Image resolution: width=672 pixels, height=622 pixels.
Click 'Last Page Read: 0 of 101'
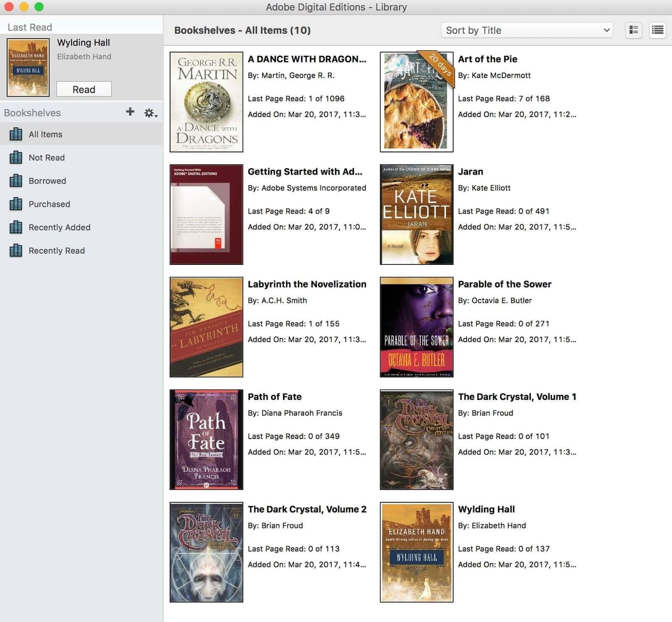coord(504,436)
